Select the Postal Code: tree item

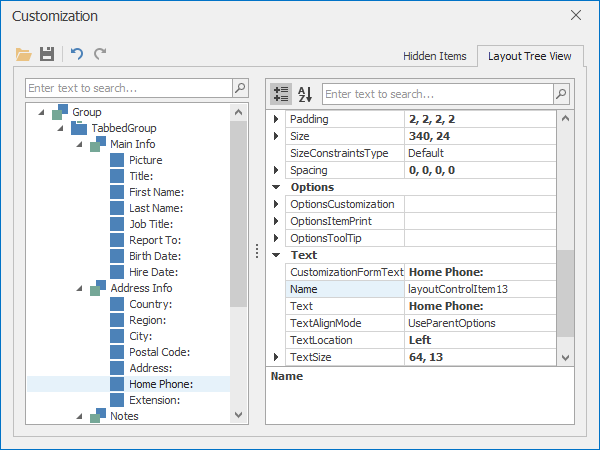159,352
